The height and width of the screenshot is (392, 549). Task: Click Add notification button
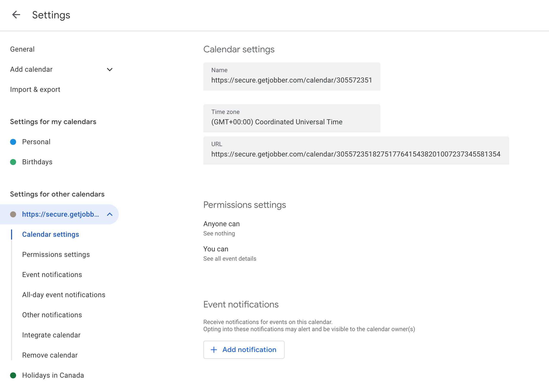[x=249, y=350]
